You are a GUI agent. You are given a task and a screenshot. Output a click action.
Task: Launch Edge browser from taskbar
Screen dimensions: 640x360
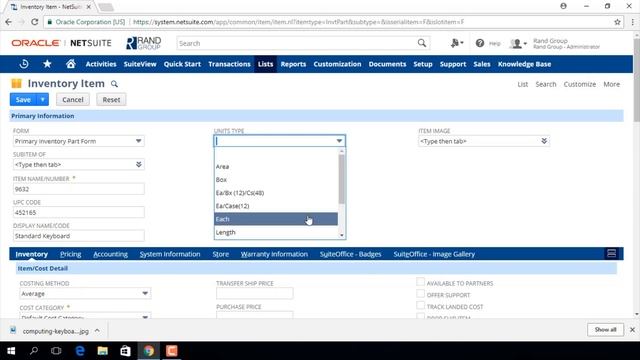point(80,351)
